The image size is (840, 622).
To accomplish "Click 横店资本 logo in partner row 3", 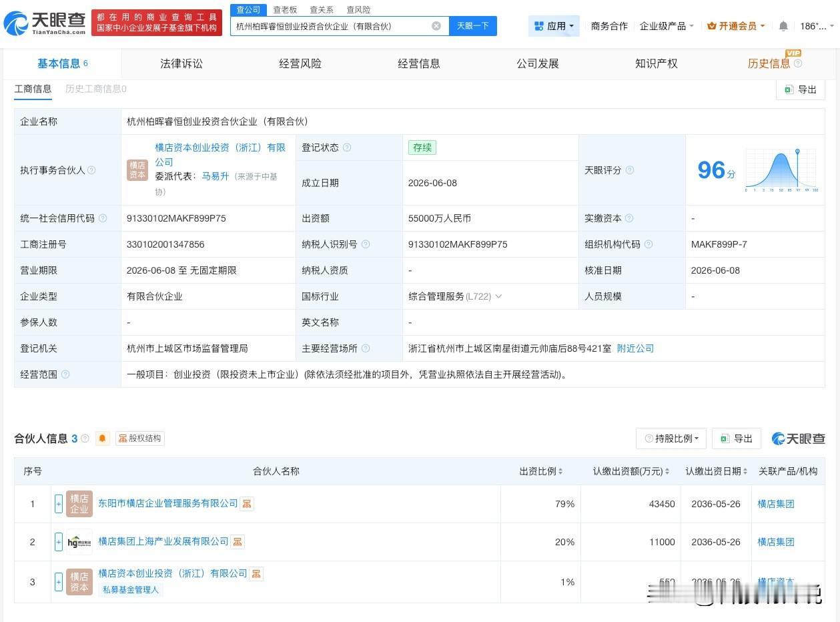I will pyautogui.click(x=79, y=581).
